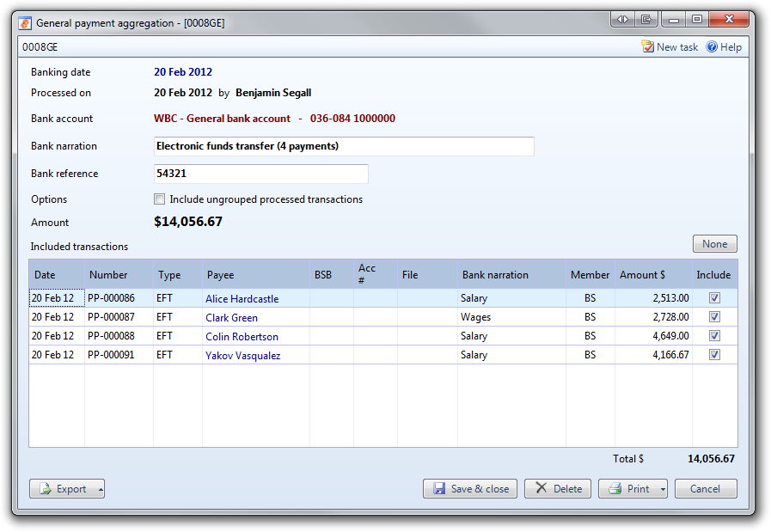This screenshot has width=771, height=532.
Task: Click the Export document icon
Action: 46,489
